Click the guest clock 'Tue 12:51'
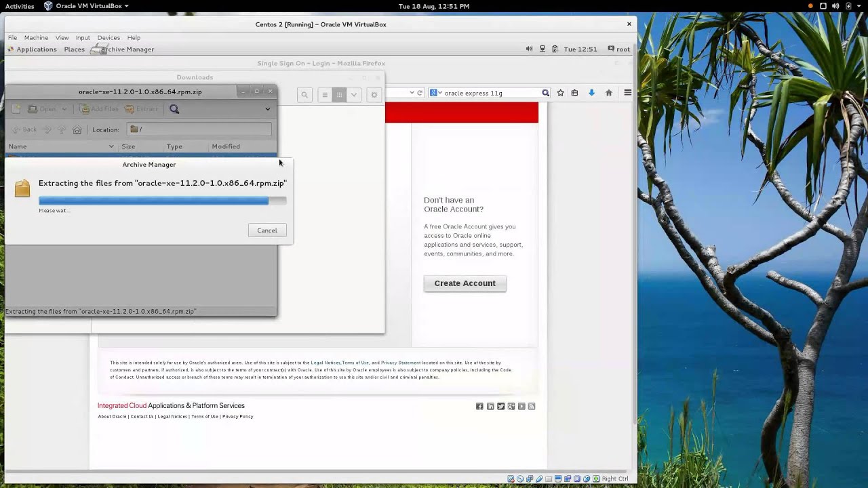The height and width of the screenshot is (488, 868). (580, 49)
